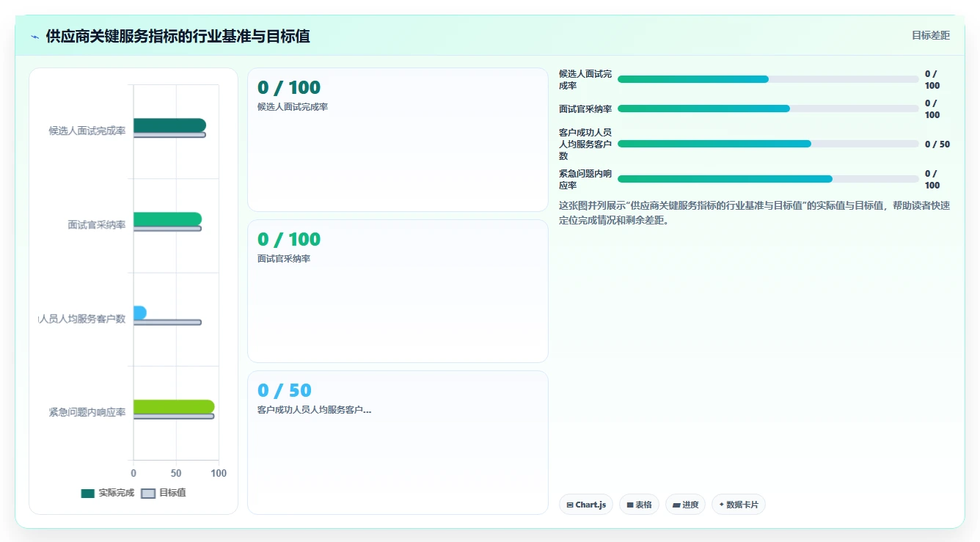Click the bar icon in 进度 tag
Image resolution: width=980 pixels, height=542 pixels.
[x=676, y=505]
